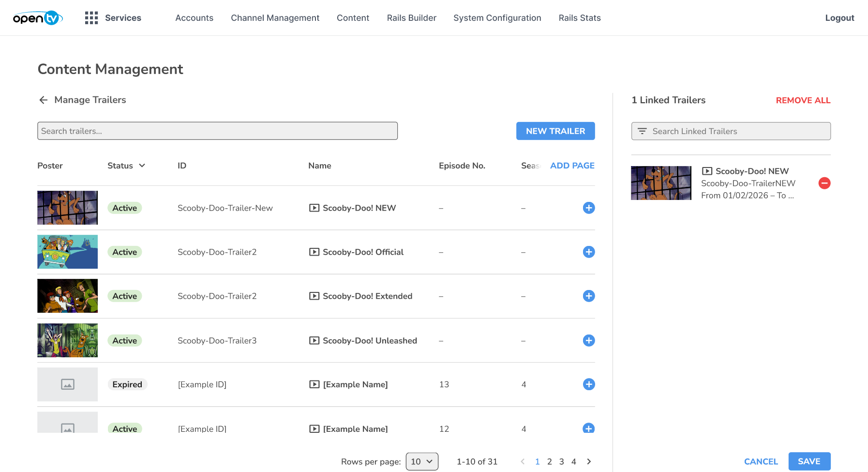Image resolution: width=868 pixels, height=472 pixels.
Task: Go back using Manage Trailers arrow
Action: point(44,100)
